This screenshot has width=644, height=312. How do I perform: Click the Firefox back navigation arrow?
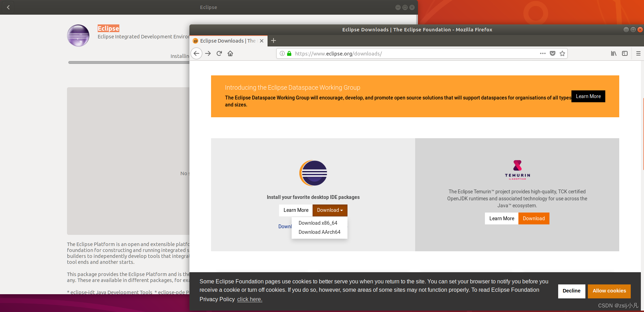(196, 53)
